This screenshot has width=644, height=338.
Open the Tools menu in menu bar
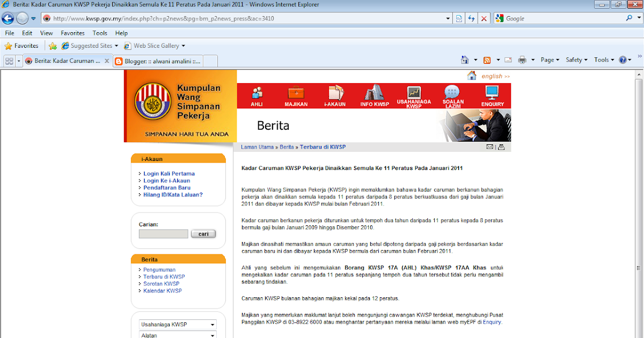(100, 33)
